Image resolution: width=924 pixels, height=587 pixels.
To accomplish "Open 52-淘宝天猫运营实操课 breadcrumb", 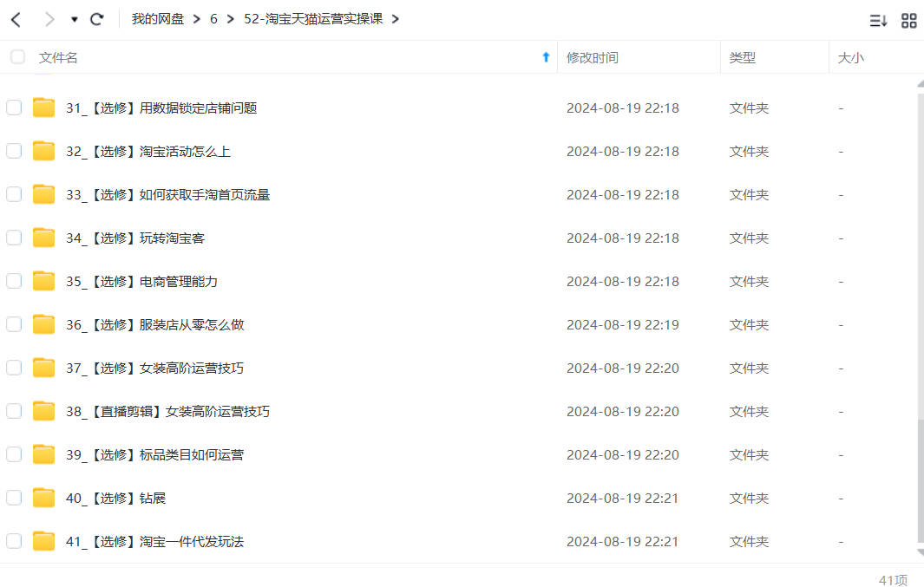I will (313, 19).
